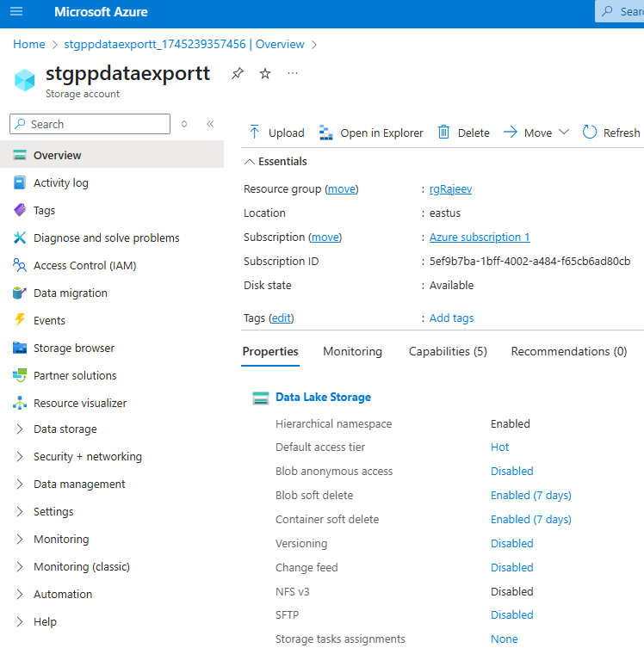
Task: Switch to the Capabilities (5) tab
Action: (448, 351)
